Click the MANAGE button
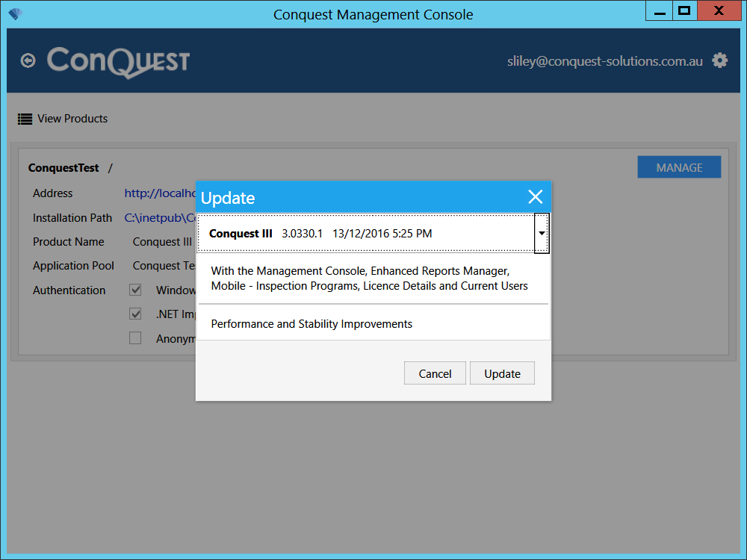The image size is (747, 560). (x=679, y=167)
